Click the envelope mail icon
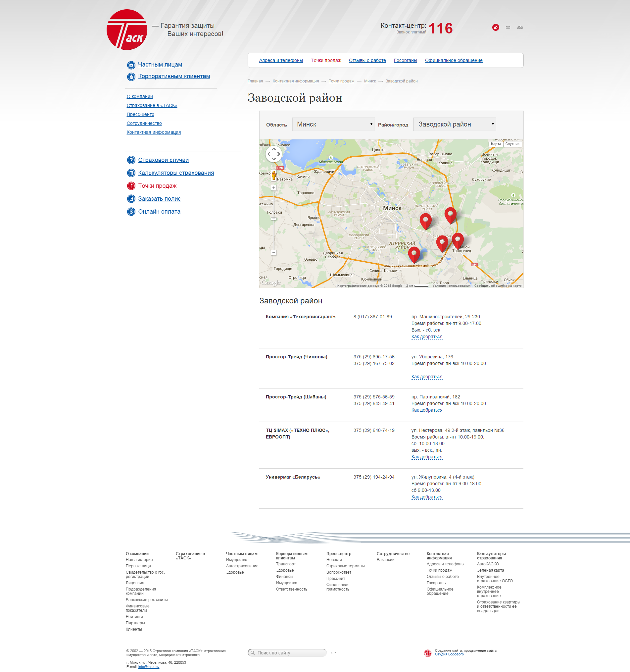Viewport: 630px width, 672px height. [508, 28]
